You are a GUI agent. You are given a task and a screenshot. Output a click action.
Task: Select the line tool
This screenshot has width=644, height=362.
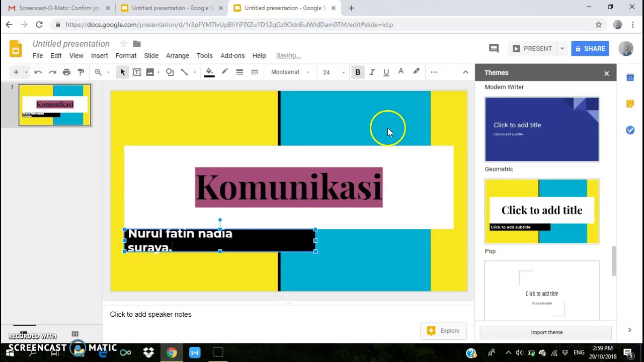tap(184, 72)
